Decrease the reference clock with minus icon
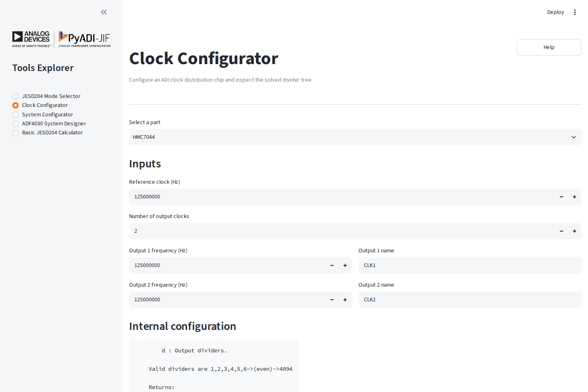The height and width of the screenshot is (392, 588). (x=561, y=197)
